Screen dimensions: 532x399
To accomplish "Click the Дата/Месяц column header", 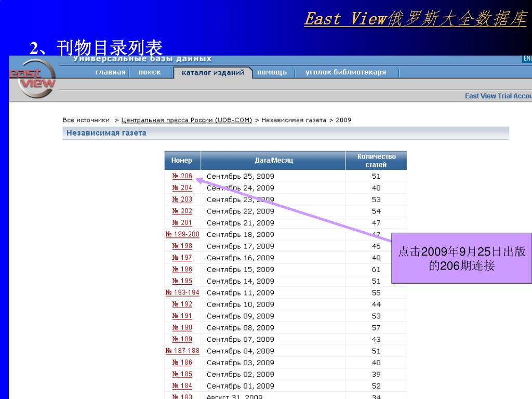I will click(x=273, y=161).
